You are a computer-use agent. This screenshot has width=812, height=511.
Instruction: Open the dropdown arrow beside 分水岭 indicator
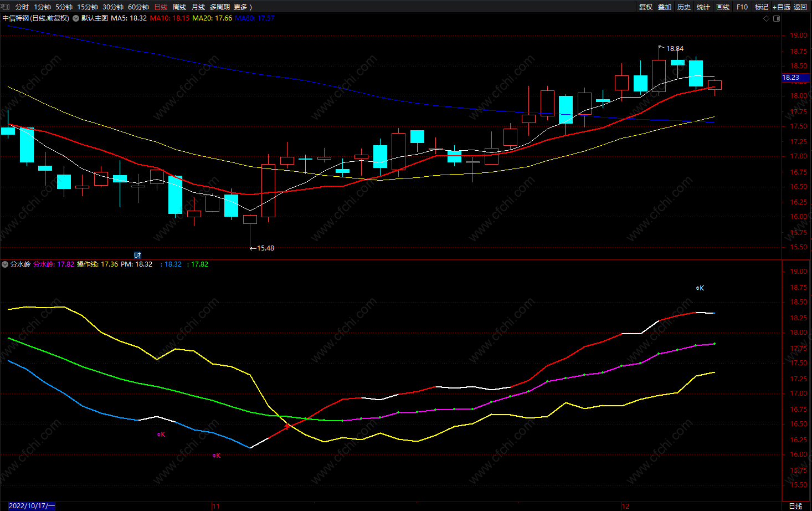[5, 264]
